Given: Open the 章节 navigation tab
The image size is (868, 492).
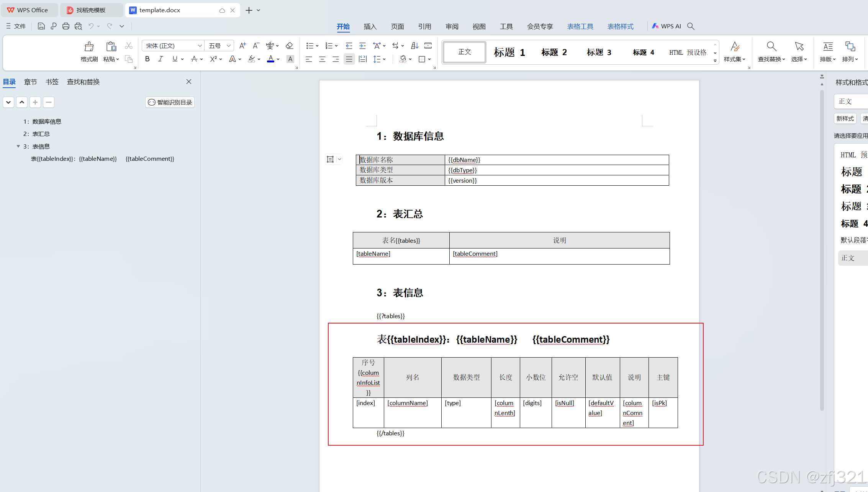Looking at the screenshot, I should tap(30, 82).
